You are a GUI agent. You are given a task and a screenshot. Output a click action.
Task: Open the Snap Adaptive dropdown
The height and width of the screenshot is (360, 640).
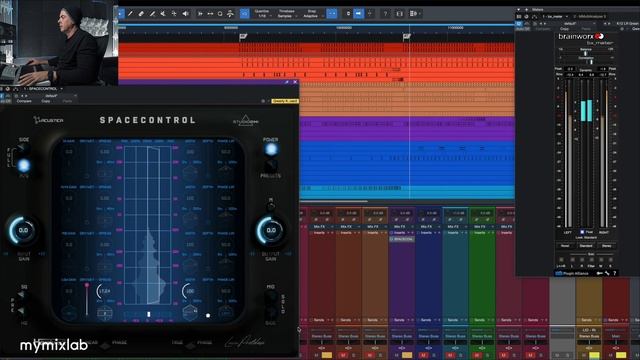pos(312,13)
